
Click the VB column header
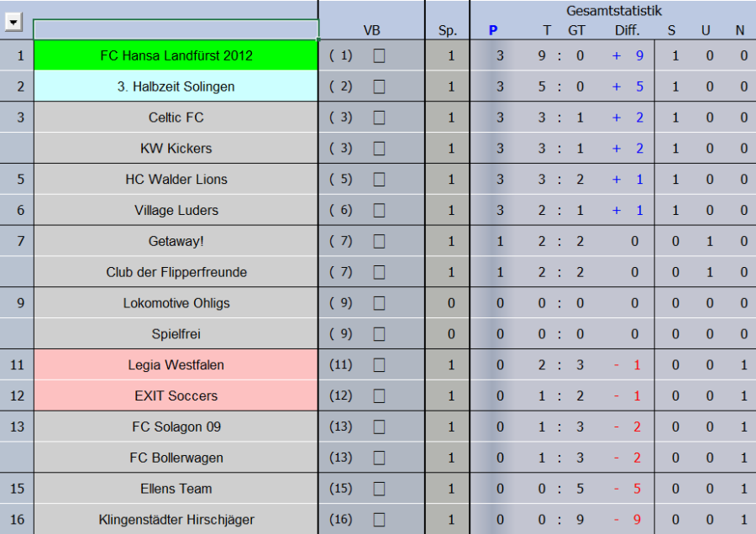pyautogui.click(x=371, y=30)
